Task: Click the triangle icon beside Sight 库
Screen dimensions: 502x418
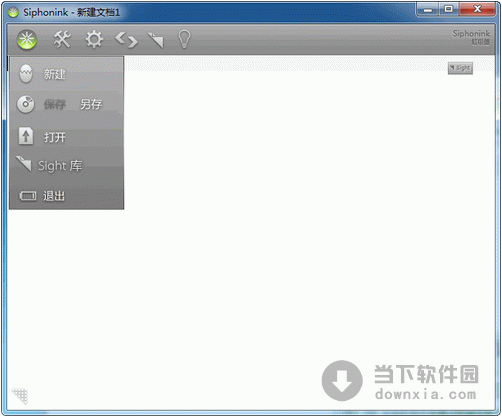Action: tap(24, 163)
